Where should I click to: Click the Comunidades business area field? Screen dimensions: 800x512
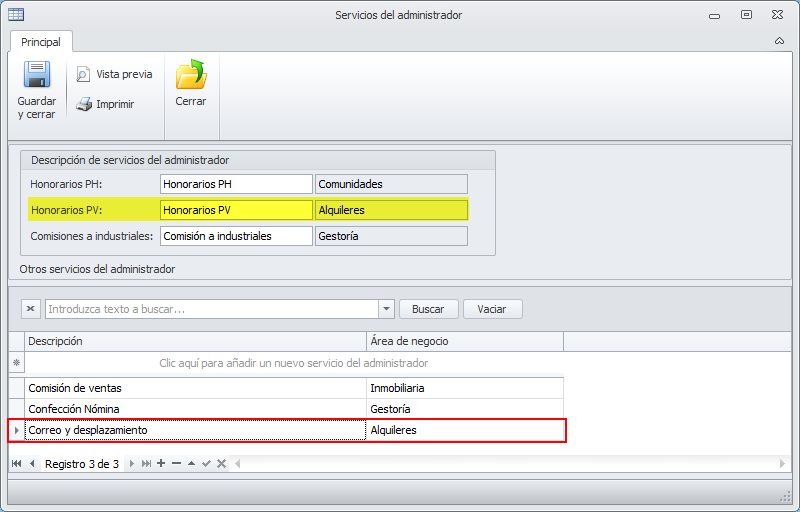click(x=391, y=184)
